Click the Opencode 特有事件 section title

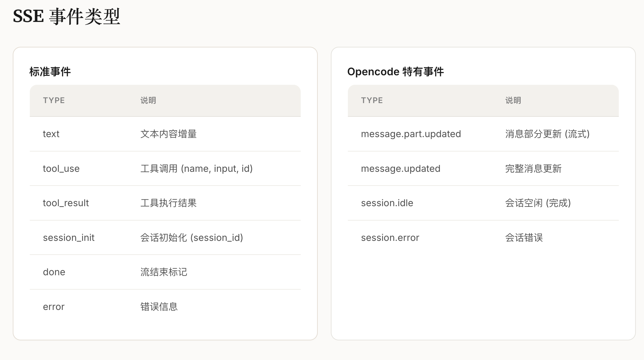pos(395,72)
